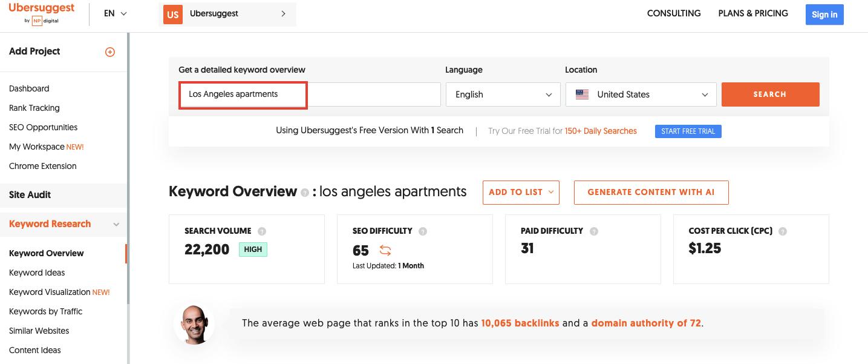The height and width of the screenshot is (364, 868).
Task: Click the Keyword Overview help icon
Action: point(305,193)
